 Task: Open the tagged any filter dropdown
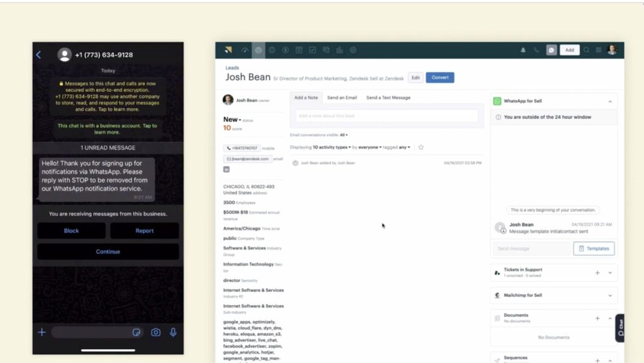pyautogui.click(x=404, y=147)
